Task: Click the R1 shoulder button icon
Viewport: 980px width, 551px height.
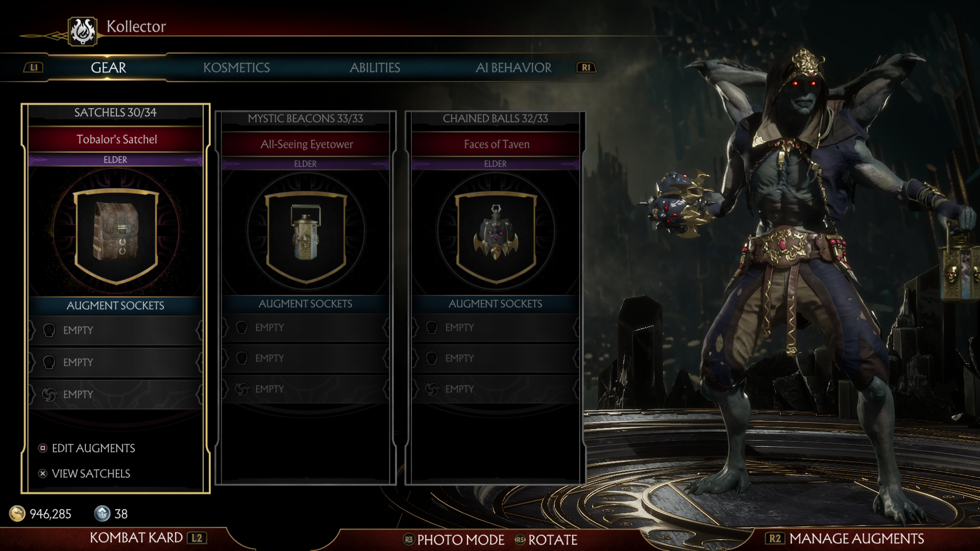Action: [x=586, y=67]
